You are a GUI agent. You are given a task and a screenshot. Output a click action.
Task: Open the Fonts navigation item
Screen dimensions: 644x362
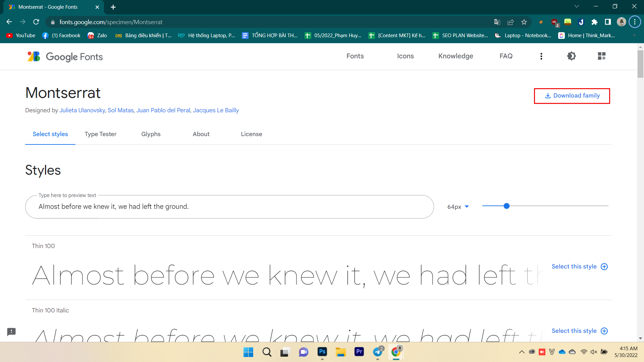click(355, 56)
